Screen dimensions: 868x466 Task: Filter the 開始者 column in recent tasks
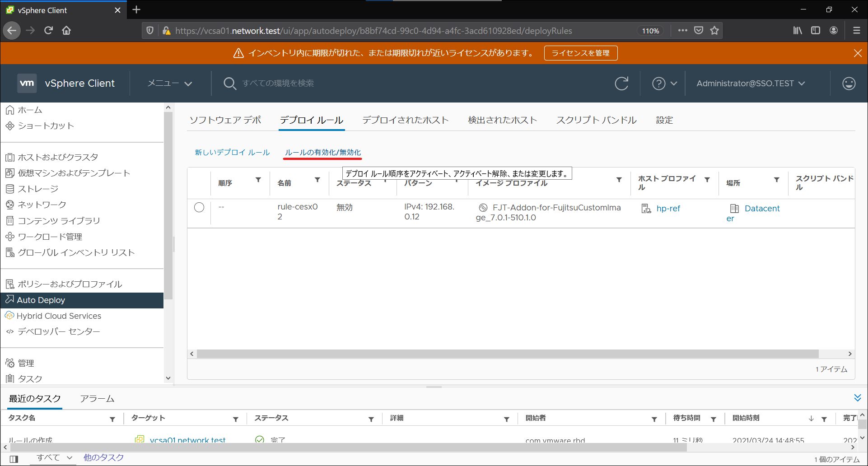654,419
